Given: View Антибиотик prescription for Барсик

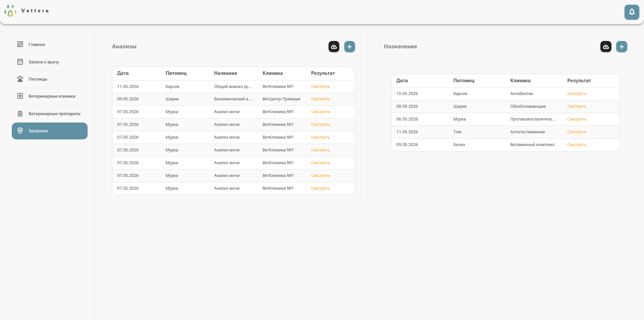Looking at the screenshot, I should tap(577, 94).
